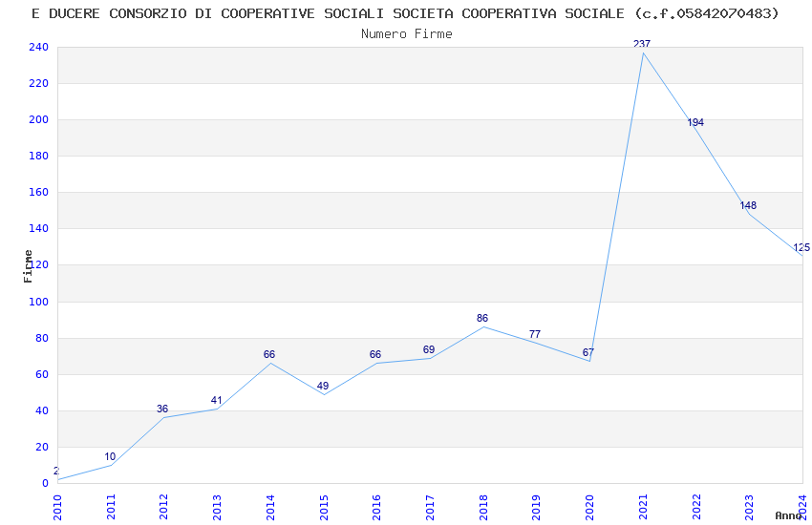Click the chart title with c.f.05842070483
Viewport: 812px width, 525px height.
(x=405, y=14)
